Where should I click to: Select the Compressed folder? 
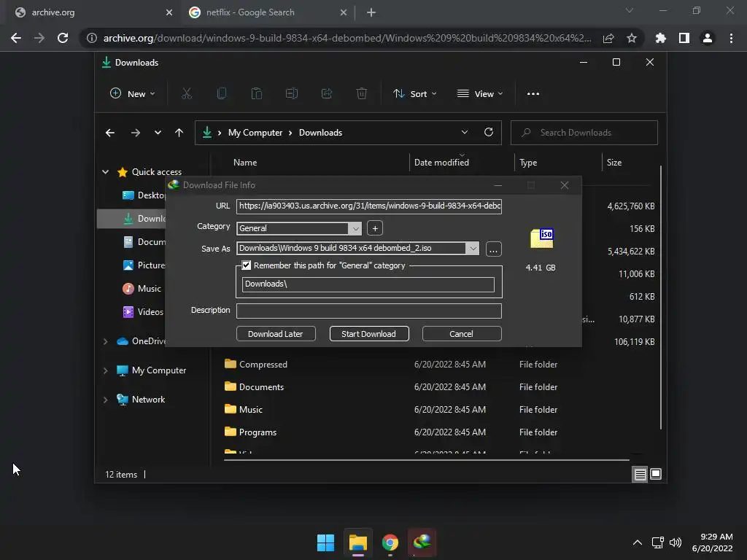point(256,365)
